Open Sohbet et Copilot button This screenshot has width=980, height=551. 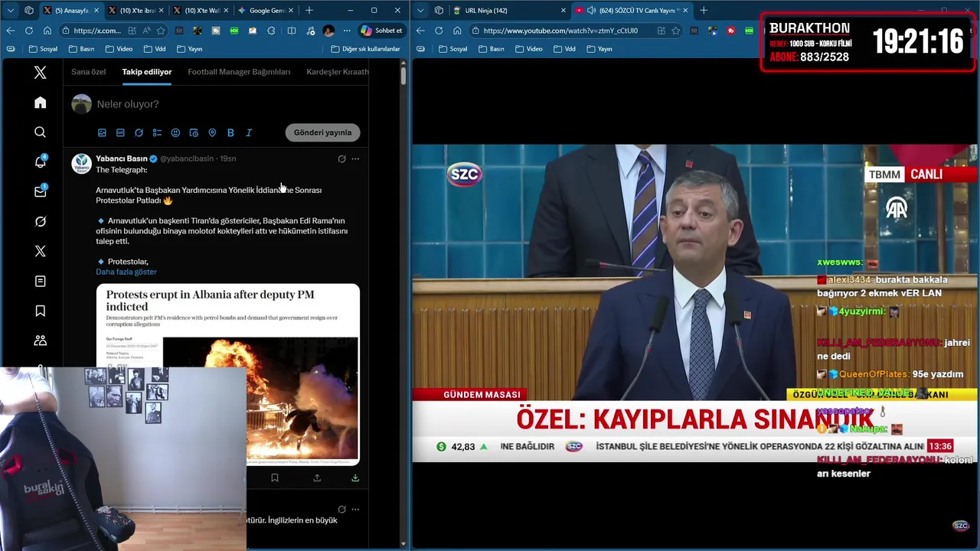click(381, 31)
